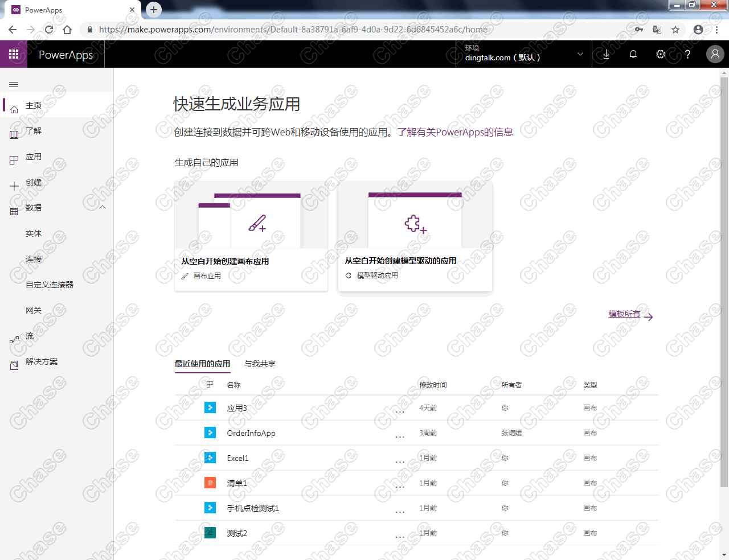Open the 数据 (Data) sidebar icon
The image size is (729, 560).
coord(14,207)
